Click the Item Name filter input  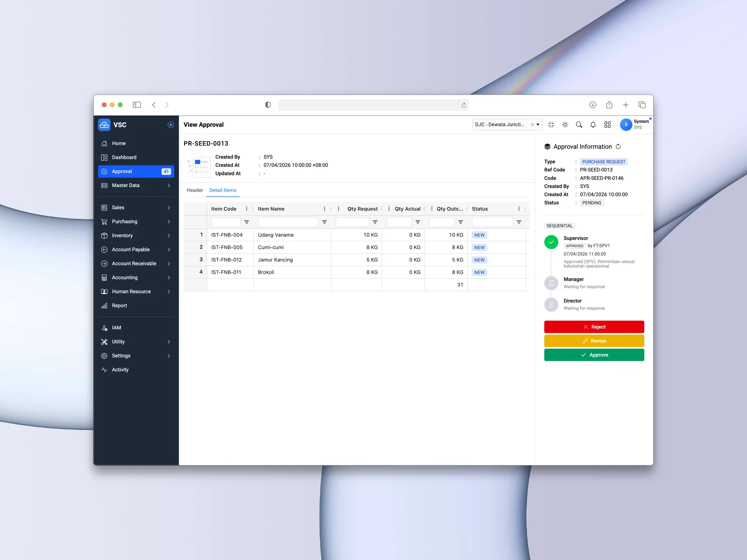click(288, 222)
